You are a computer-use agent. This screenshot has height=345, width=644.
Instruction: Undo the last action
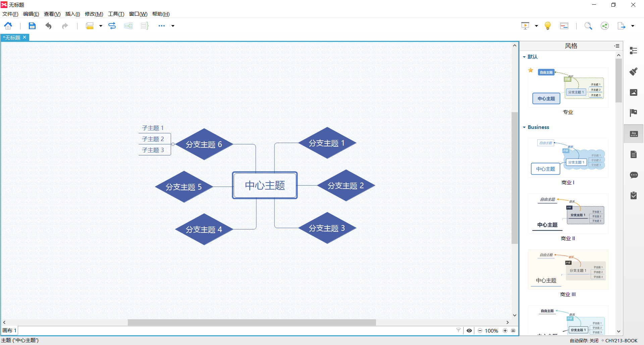pos(48,26)
